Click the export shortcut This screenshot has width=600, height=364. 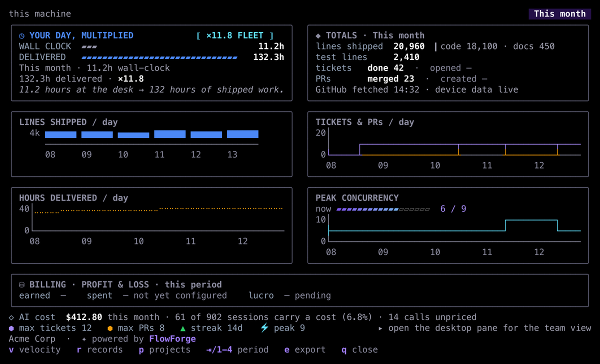[x=304, y=349]
